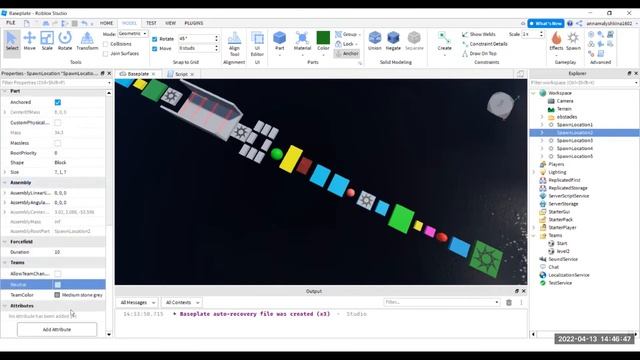This screenshot has height=360, width=640.
Task: Expand the Lighting node
Action: pyautogui.click(x=533, y=172)
